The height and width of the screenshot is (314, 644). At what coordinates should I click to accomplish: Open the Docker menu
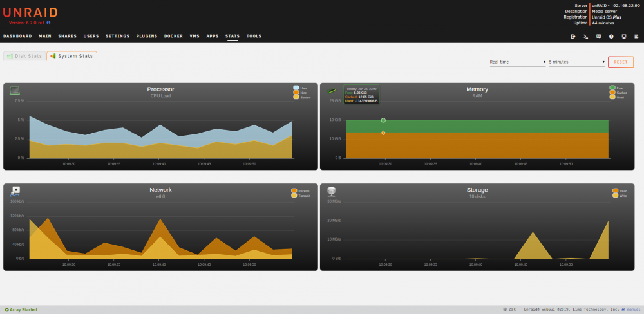[173, 36]
